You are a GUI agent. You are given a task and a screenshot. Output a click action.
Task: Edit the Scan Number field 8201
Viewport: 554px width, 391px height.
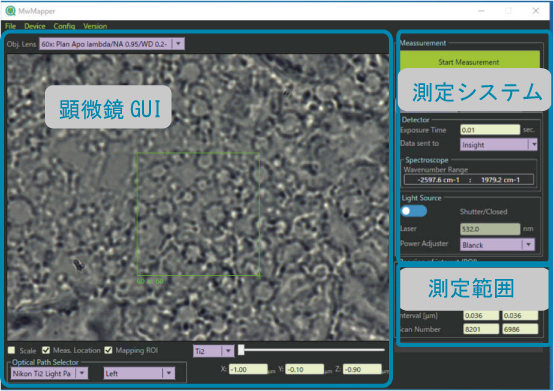click(481, 329)
